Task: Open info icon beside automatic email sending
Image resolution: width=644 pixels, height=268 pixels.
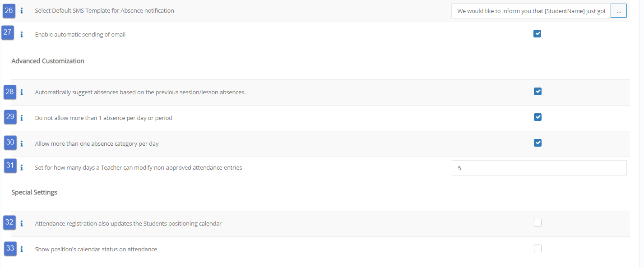Action: pyautogui.click(x=22, y=34)
